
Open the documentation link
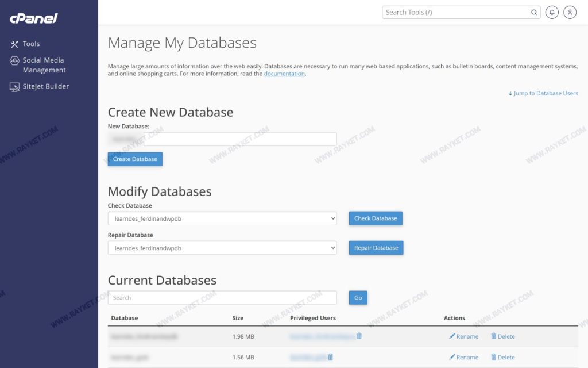pos(284,74)
